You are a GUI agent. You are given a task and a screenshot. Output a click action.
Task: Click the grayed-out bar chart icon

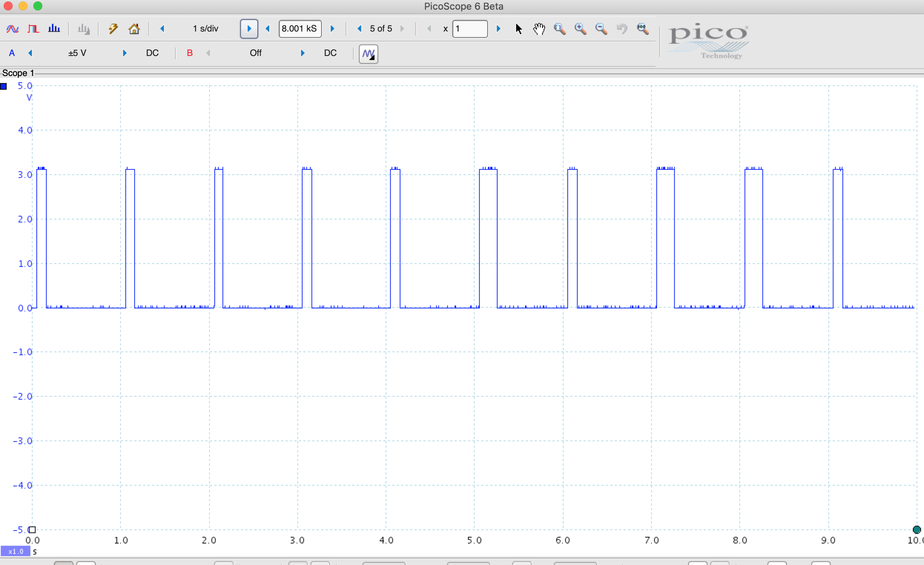point(84,29)
